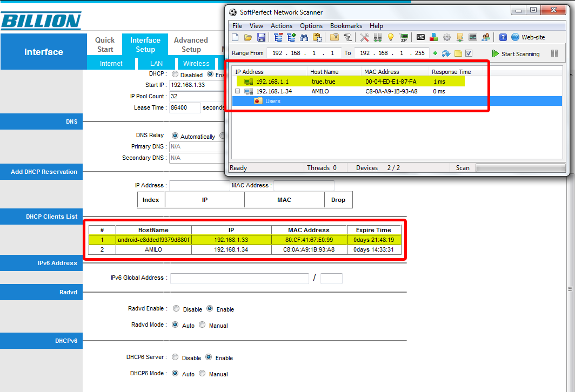Open the Actions menu

(281, 25)
